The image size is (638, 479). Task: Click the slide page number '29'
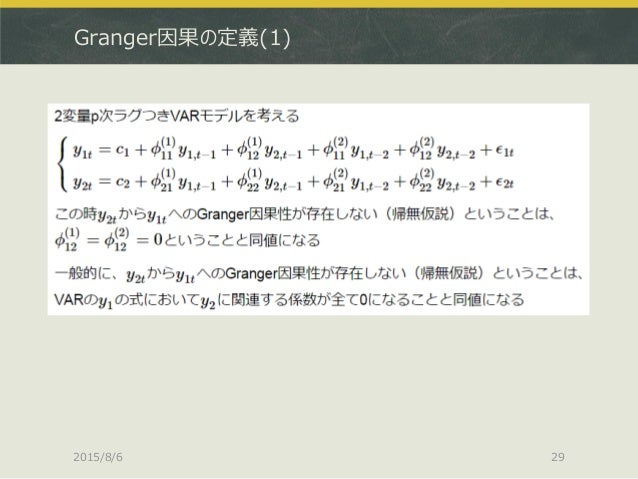click(558, 457)
